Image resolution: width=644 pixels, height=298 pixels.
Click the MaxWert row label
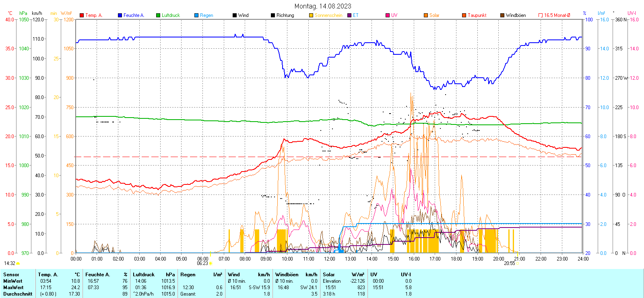[x=13, y=288]
